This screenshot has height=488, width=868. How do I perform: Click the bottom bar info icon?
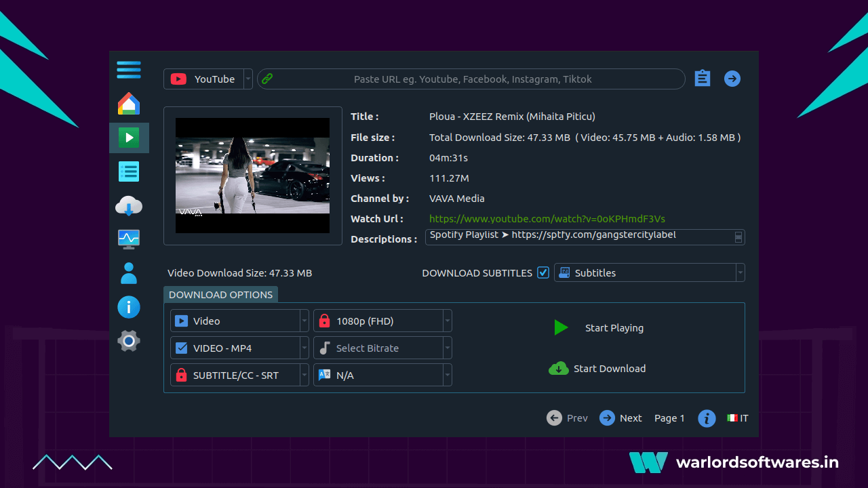(x=707, y=418)
